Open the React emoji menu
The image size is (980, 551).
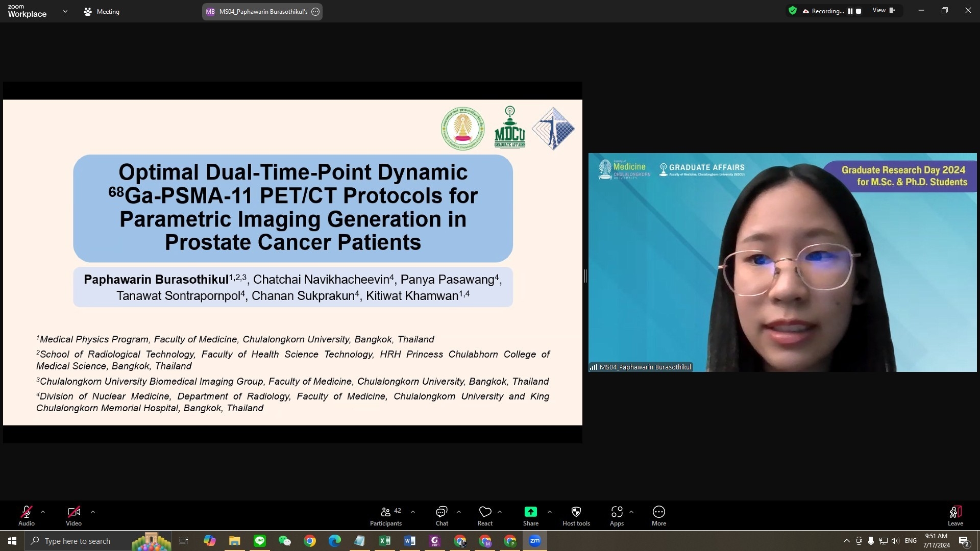[485, 515]
